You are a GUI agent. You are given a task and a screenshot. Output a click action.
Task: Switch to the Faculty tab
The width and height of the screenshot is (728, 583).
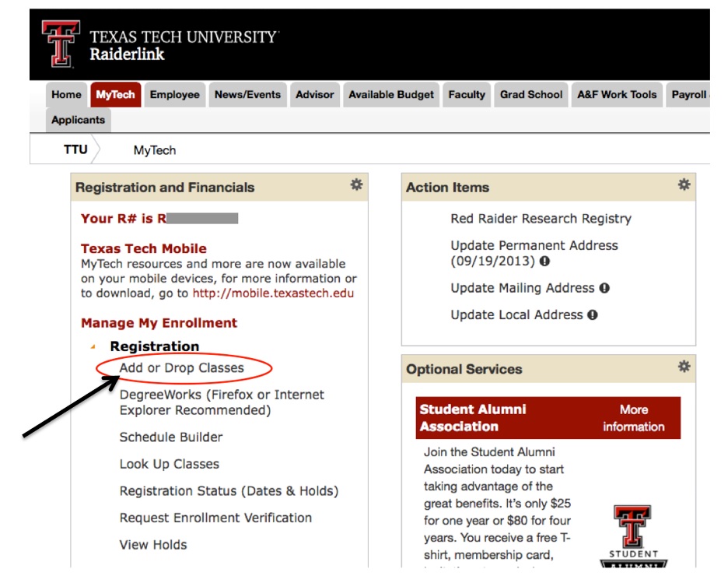pyautogui.click(x=467, y=95)
